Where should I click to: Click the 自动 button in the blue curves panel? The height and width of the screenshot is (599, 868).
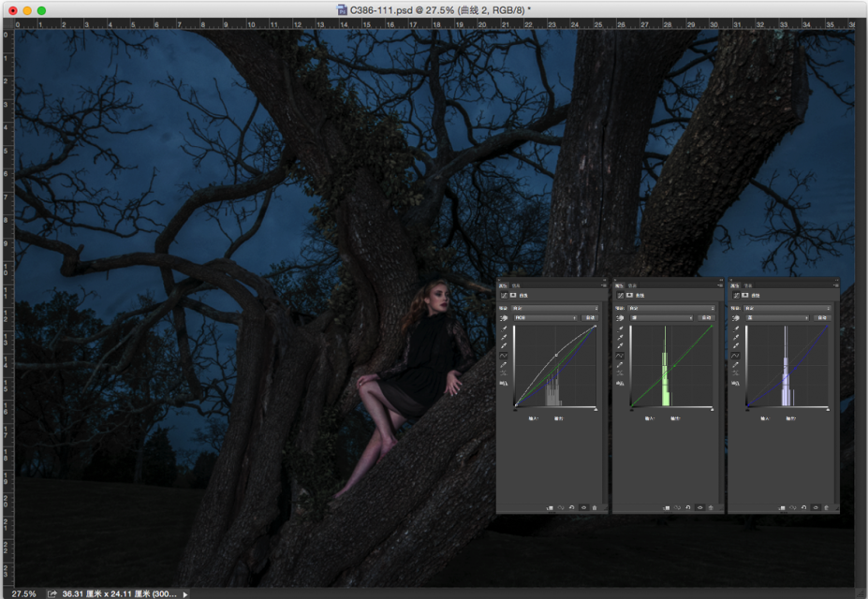[822, 318]
